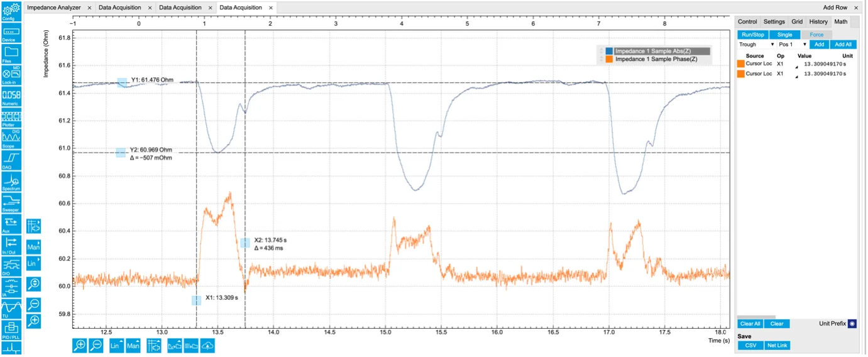Click the Clear All button

[750, 324]
